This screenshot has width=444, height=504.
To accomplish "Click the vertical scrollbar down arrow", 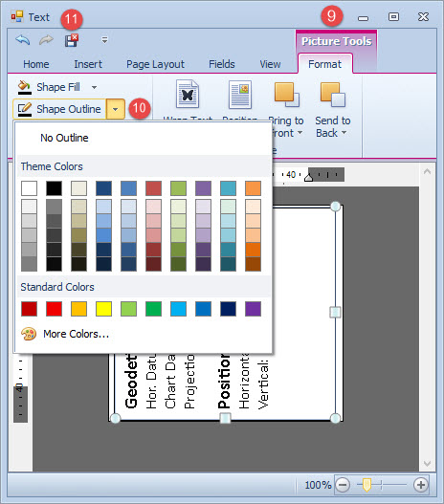I will 428,463.
